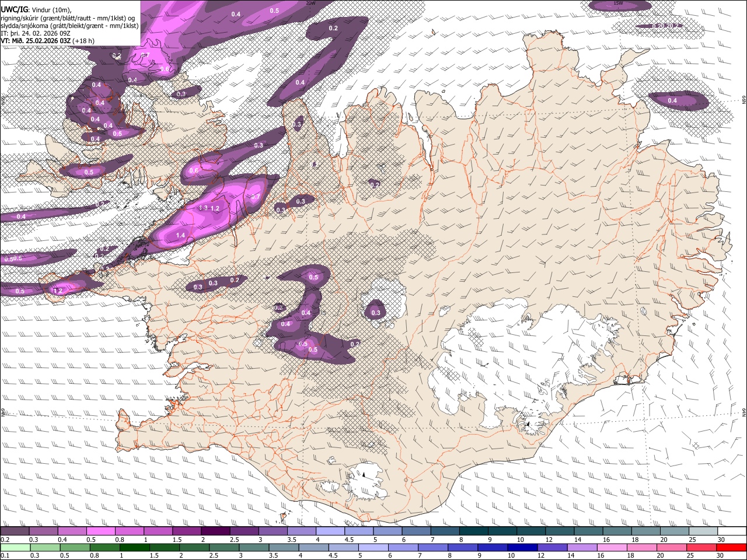
Task: Click the '0.3' label on the Hofsjökull ice cap
Action: (x=375, y=313)
